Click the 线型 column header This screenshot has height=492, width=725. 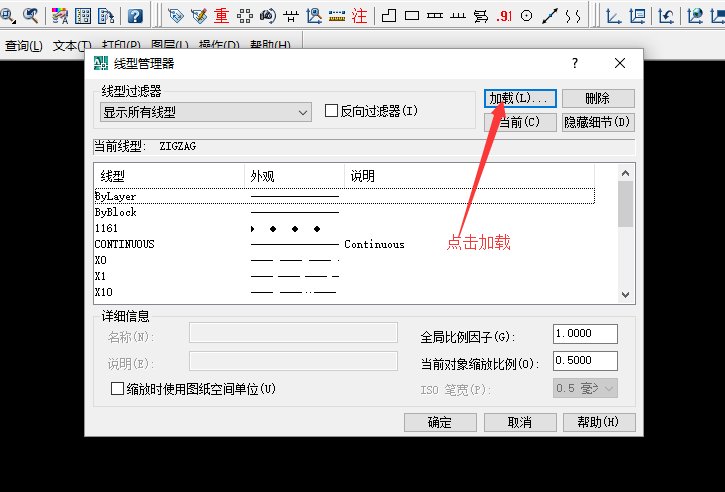pyautogui.click(x=170, y=176)
